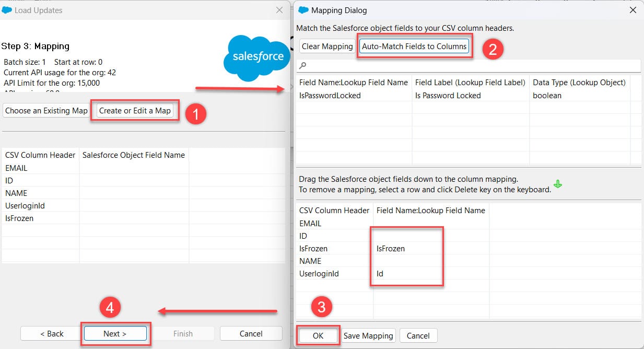
Task: Click Data Type (Lookup Object) column header
Action: pyautogui.click(x=579, y=83)
